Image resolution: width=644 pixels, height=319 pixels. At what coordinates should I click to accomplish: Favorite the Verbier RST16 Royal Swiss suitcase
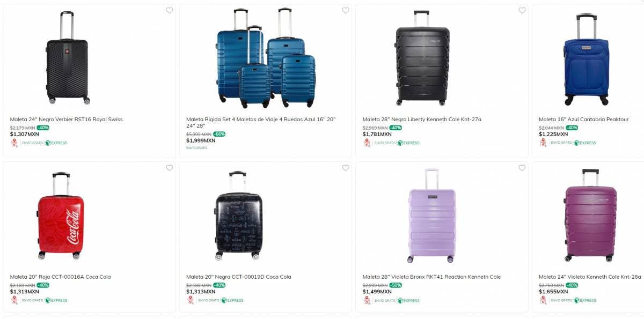coord(170,11)
